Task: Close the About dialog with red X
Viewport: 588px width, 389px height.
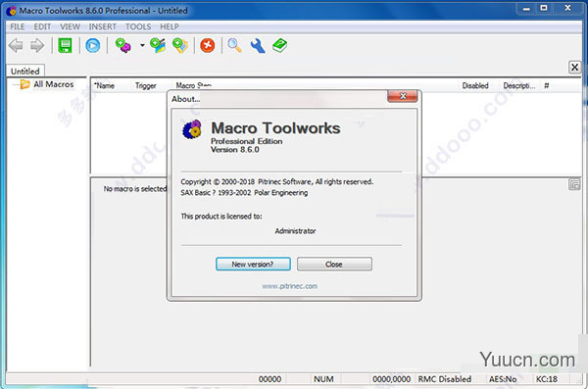Action: [x=403, y=96]
